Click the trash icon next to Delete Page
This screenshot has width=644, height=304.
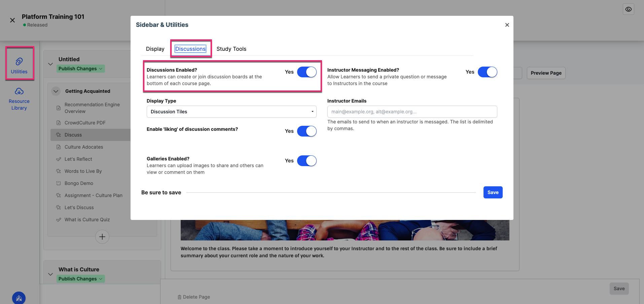coord(179,297)
